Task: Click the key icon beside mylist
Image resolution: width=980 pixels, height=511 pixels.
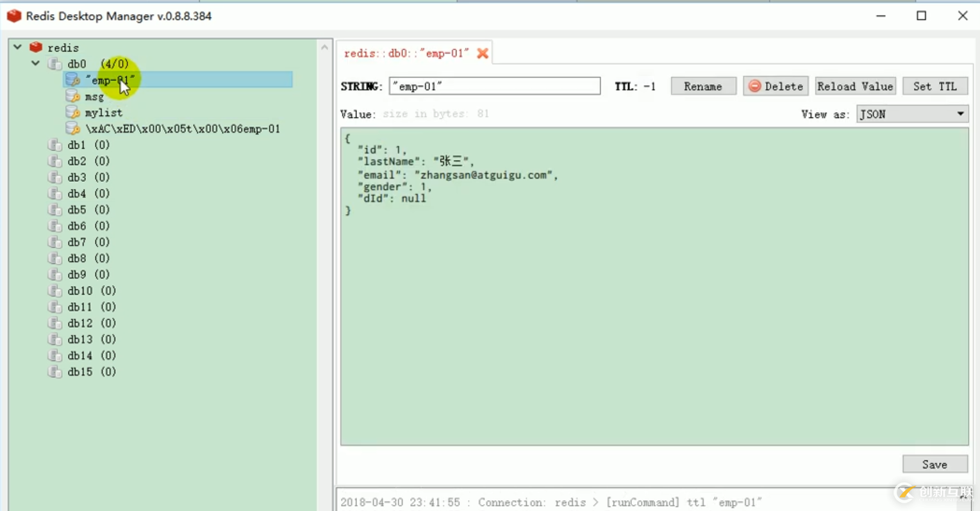Action: [x=72, y=112]
